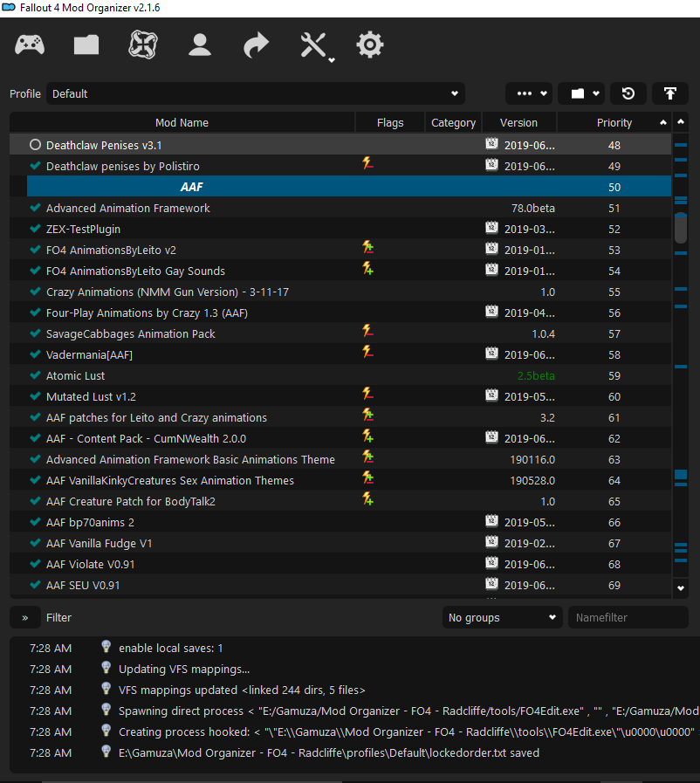
Task: Sort by the Priority column header
Action: click(x=614, y=123)
